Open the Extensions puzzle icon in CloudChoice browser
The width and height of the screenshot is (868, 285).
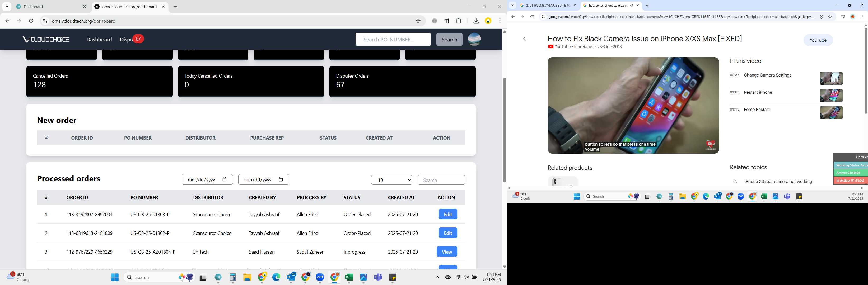pyautogui.click(x=459, y=21)
